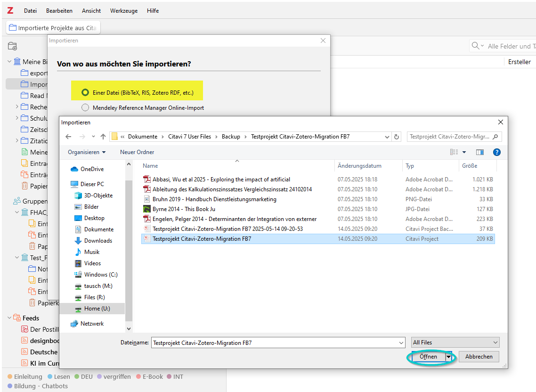Open recent locations dropdown arrow

tap(93, 137)
